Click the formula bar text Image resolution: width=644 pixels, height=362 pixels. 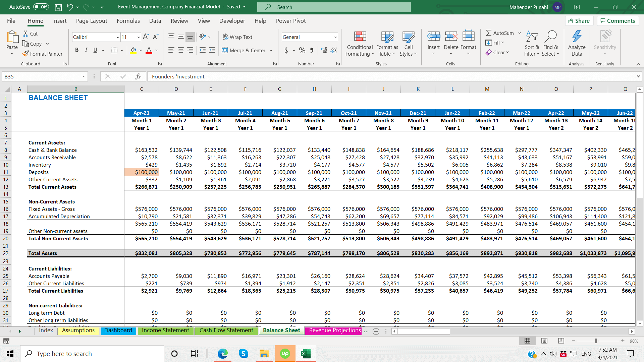click(178, 76)
